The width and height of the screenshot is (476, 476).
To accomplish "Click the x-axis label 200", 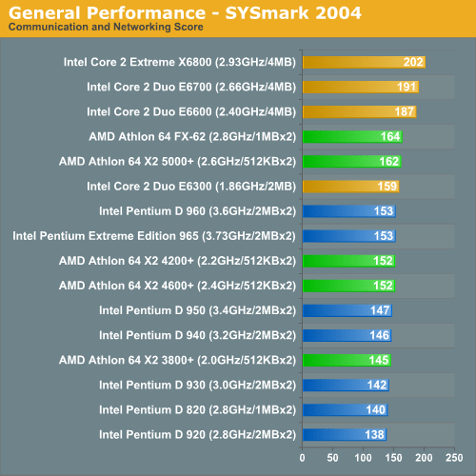I will point(424,458).
